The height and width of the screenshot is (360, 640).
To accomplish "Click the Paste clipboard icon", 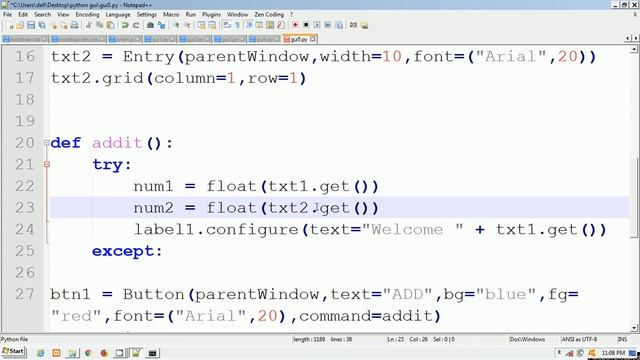I will [111, 25].
